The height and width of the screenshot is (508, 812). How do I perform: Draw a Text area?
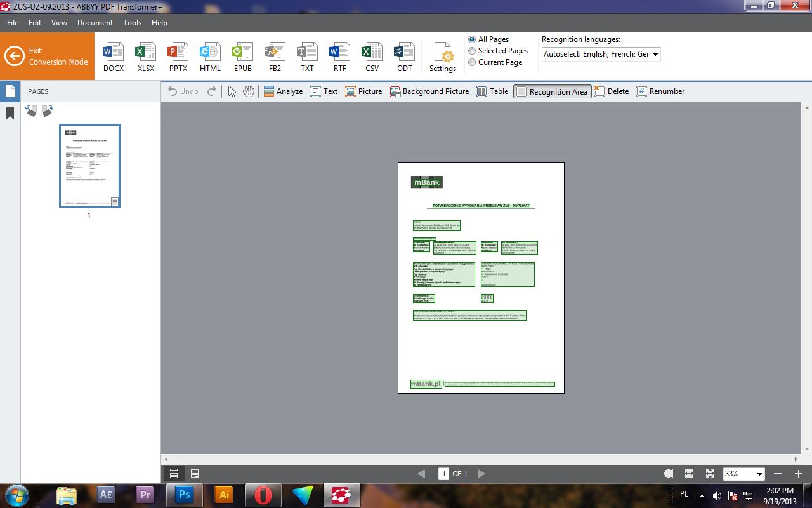(x=324, y=91)
